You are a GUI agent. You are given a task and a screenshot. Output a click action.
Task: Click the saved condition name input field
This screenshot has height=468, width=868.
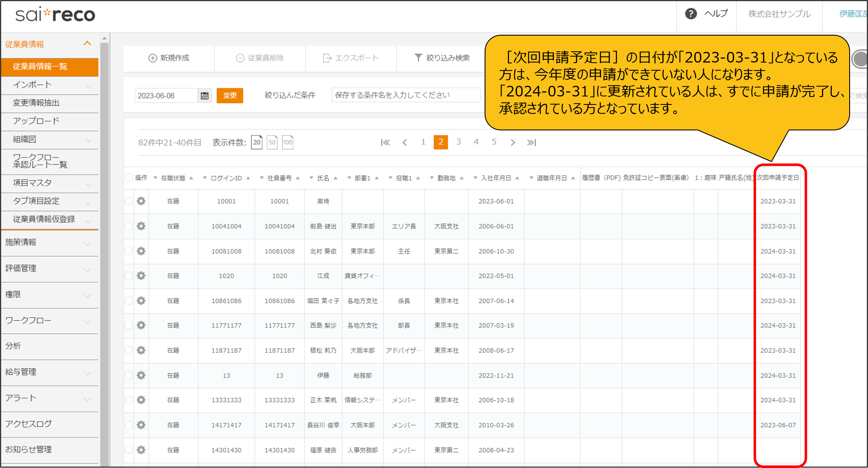coord(406,95)
